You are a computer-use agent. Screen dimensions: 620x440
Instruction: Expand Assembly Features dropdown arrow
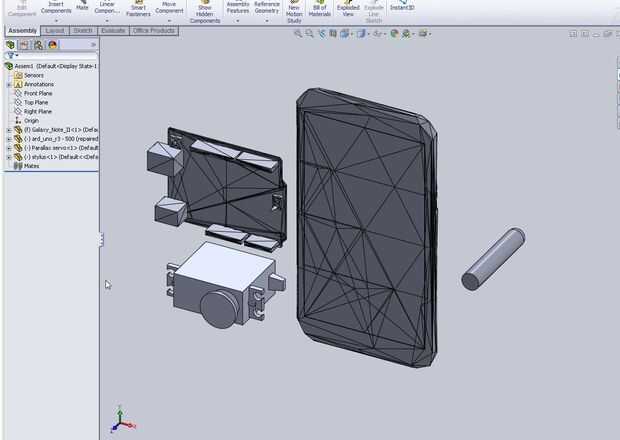(x=238, y=20)
